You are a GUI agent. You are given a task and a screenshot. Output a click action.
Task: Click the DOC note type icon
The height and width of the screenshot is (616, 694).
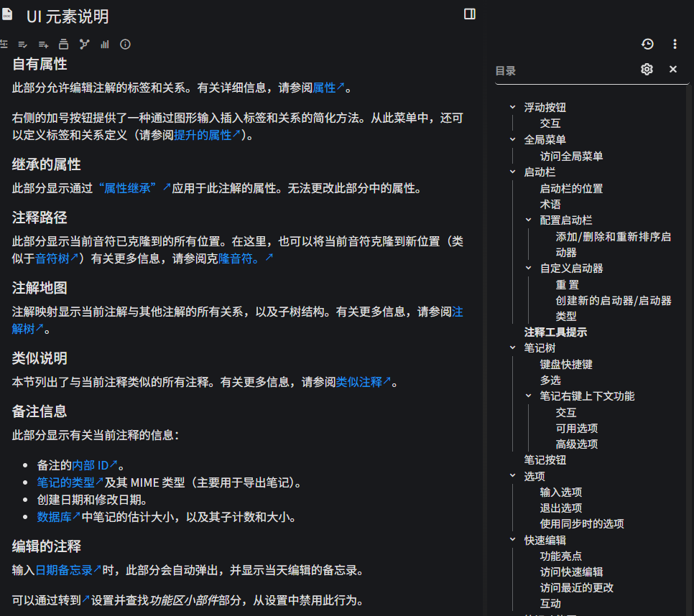(x=7, y=16)
